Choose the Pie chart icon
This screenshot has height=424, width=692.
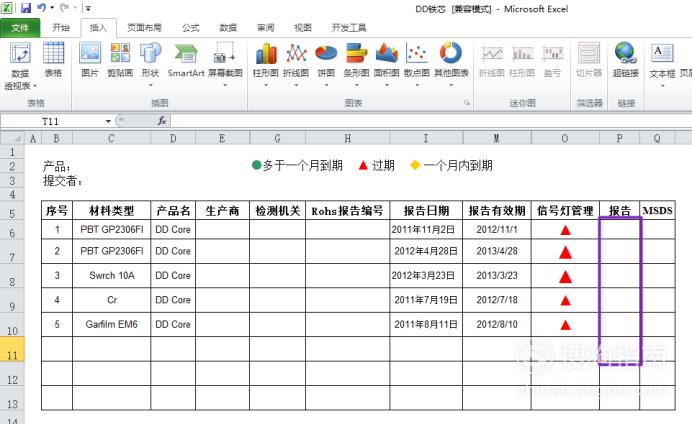(x=326, y=53)
